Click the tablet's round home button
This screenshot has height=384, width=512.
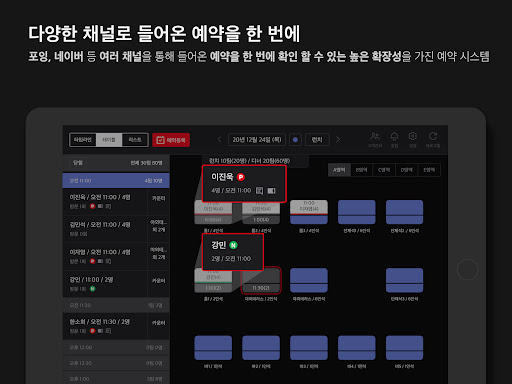tap(468, 269)
